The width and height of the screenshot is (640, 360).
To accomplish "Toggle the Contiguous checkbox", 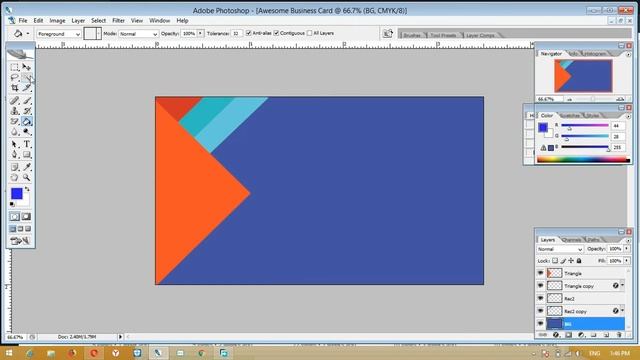I will point(276,33).
